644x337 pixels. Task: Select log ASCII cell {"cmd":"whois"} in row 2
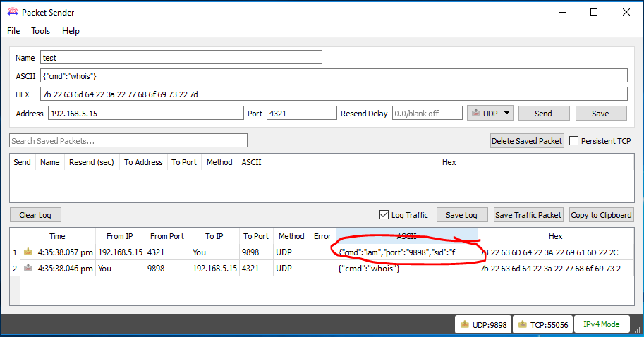click(406, 269)
